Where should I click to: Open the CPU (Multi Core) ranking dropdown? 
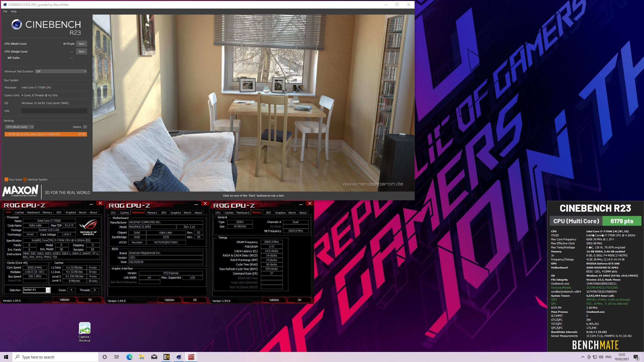click(x=20, y=127)
